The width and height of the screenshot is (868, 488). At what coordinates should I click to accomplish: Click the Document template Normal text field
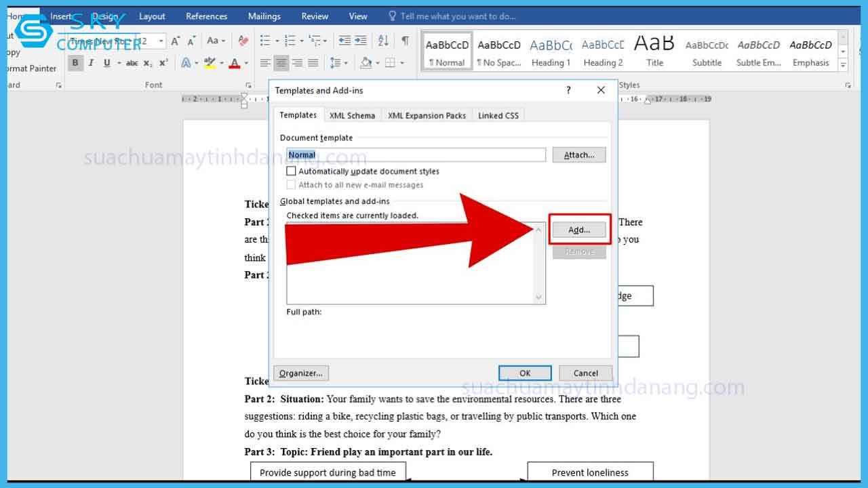point(415,155)
